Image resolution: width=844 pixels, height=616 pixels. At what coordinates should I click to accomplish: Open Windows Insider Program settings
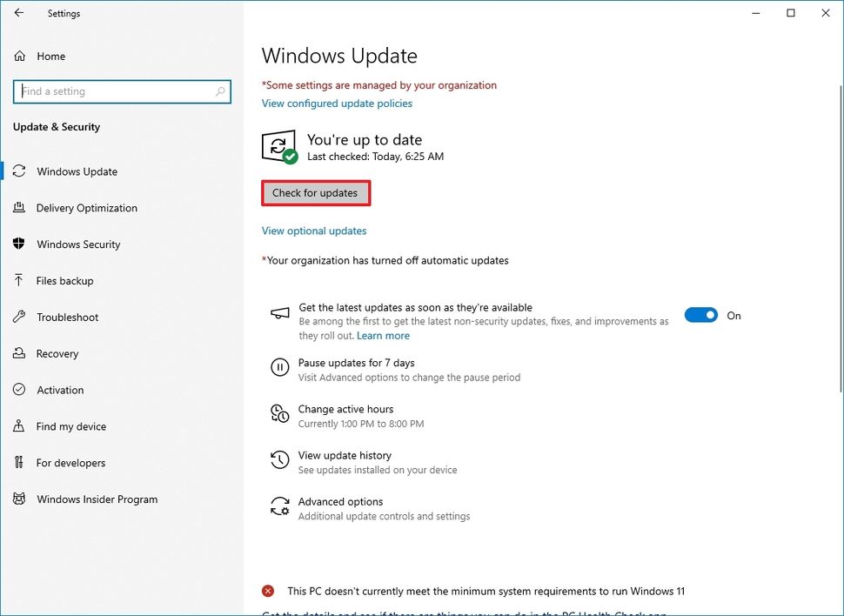click(x=97, y=499)
